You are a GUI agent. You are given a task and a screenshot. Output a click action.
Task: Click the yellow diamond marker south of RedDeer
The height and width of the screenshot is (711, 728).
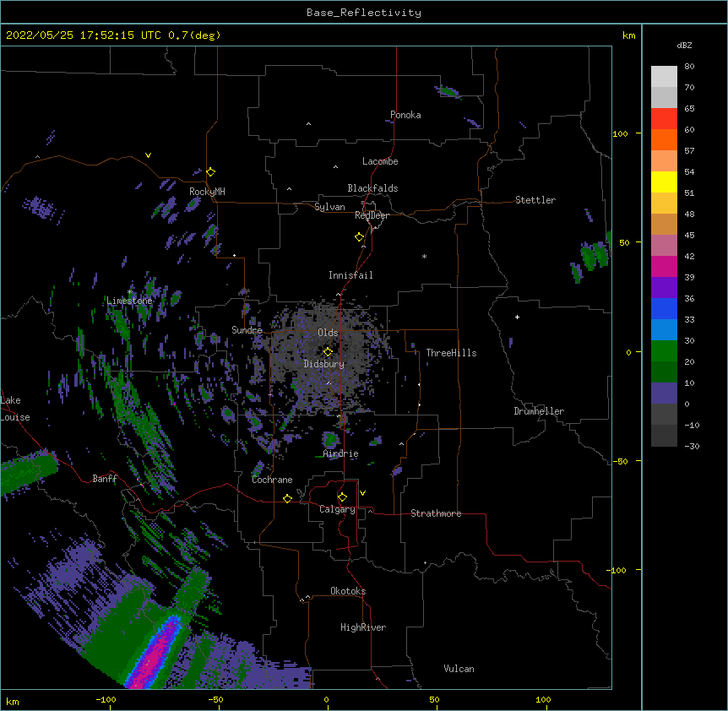point(359,237)
